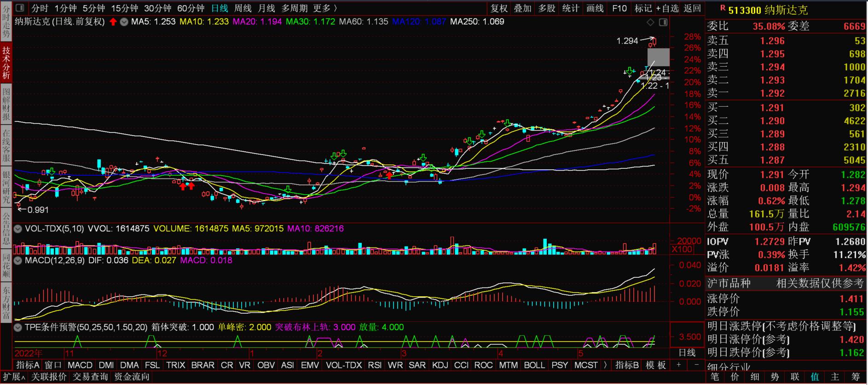Viewport: 868px width, 385px height.
Task: Click the 日线 label below TPE scale
Action: (687, 353)
